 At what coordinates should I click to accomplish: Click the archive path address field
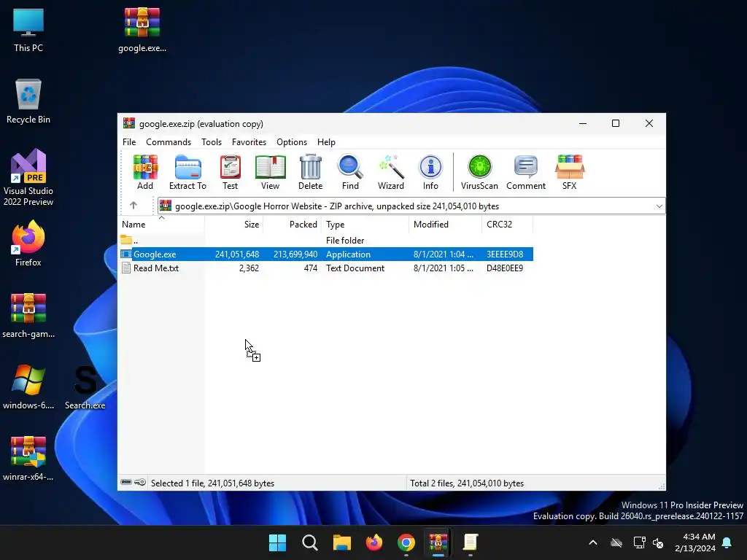(411, 206)
